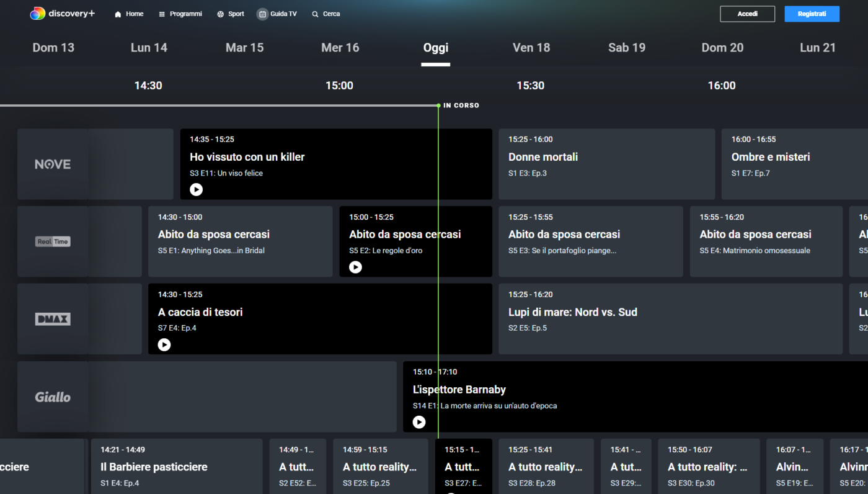868x494 pixels.
Task: Click the DMAX channel logo
Action: click(x=53, y=318)
